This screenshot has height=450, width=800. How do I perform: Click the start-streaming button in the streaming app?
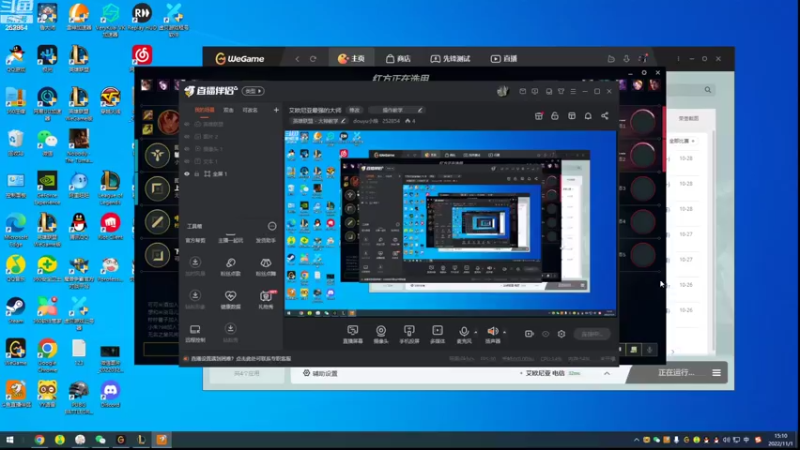coord(591,334)
